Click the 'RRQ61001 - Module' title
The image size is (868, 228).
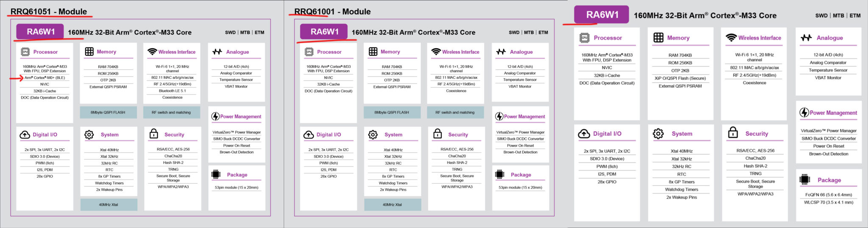(332, 11)
